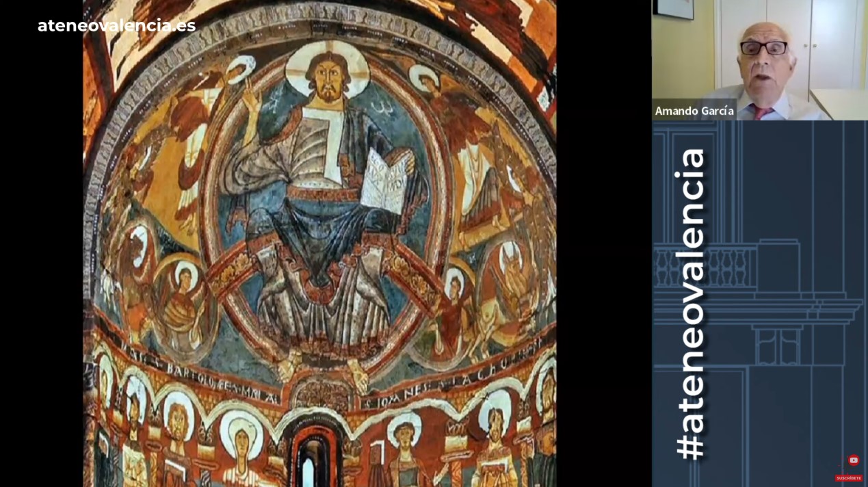Click the framed picture on the webcam wall
Viewport: 868px width, 487px height.
[x=672, y=8]
